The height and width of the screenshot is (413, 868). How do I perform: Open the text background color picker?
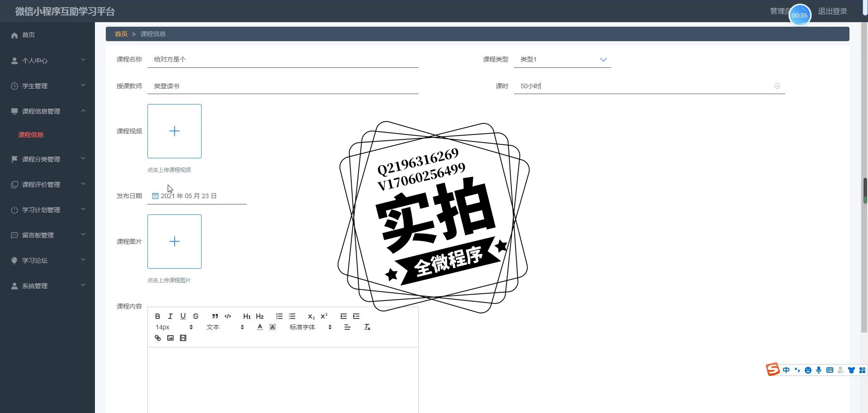[x=273, y=327]
